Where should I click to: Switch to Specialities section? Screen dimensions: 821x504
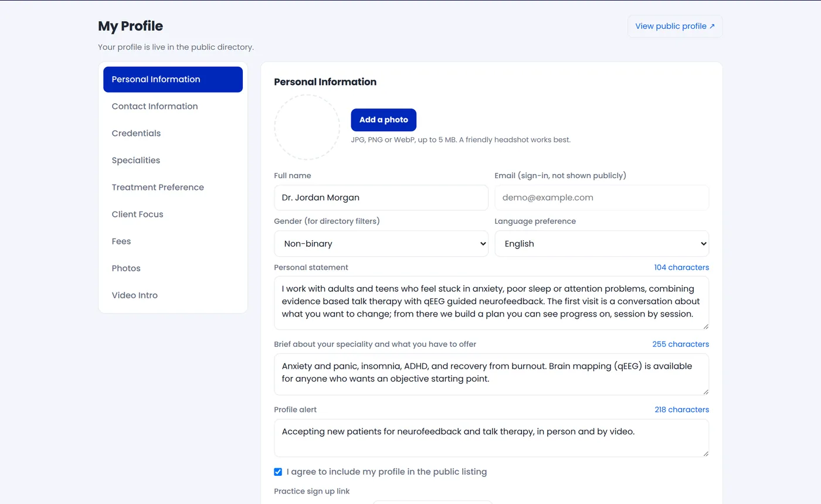[173, 160]
